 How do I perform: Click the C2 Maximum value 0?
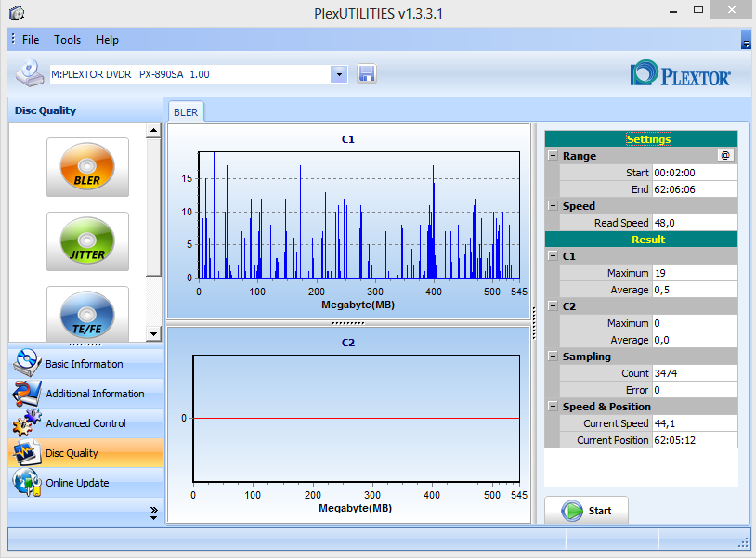(696, 323)
